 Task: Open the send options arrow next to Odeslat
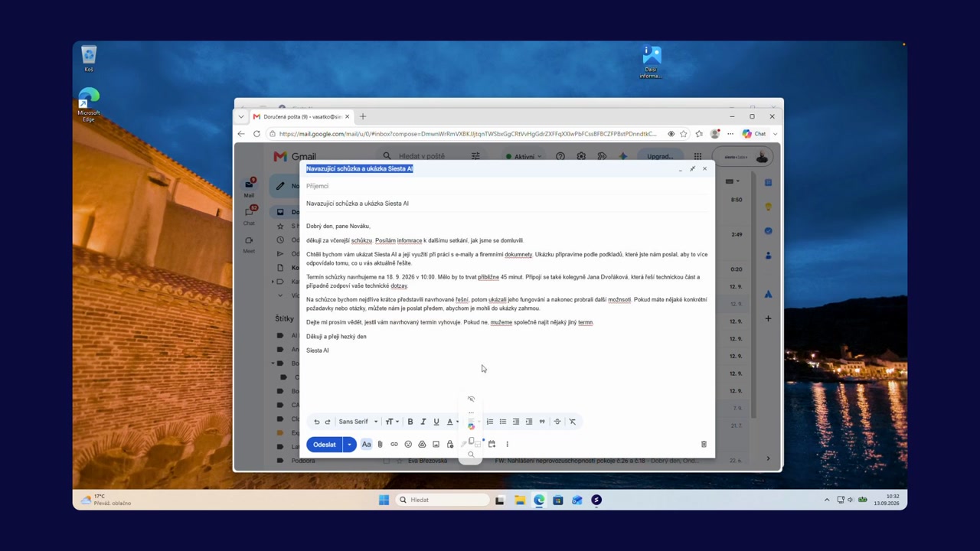[x=349, y=444]
